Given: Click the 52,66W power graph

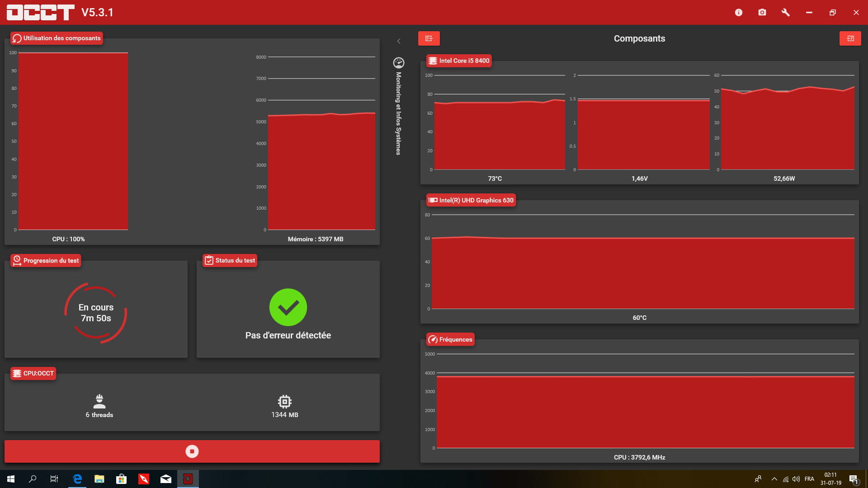Looking at the screenshot, I should click(788, 122).
